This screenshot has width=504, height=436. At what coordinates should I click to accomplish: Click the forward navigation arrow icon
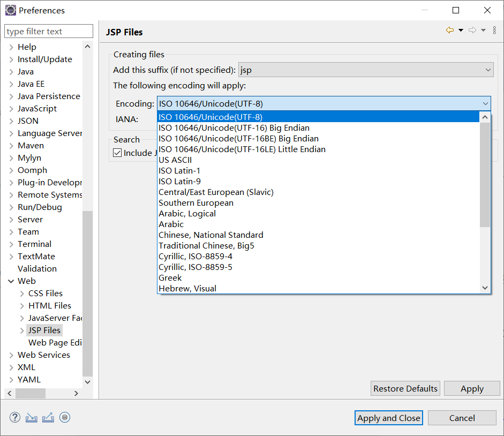[472, 30]
